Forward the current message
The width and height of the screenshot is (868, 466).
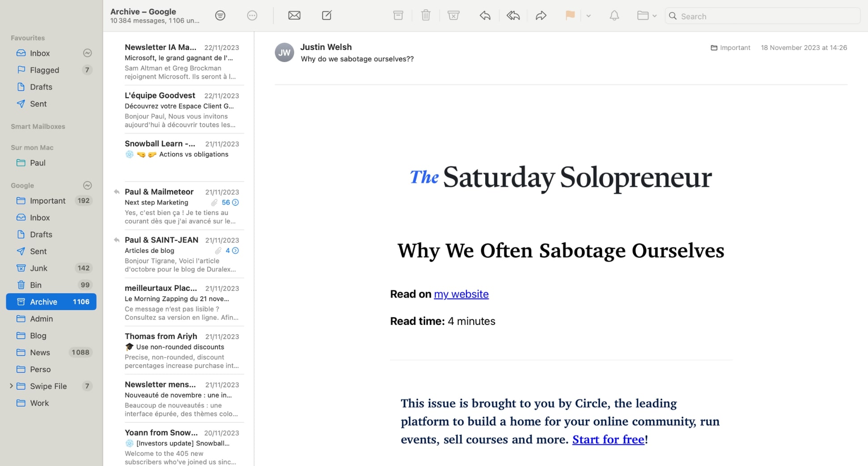point(541,15)
